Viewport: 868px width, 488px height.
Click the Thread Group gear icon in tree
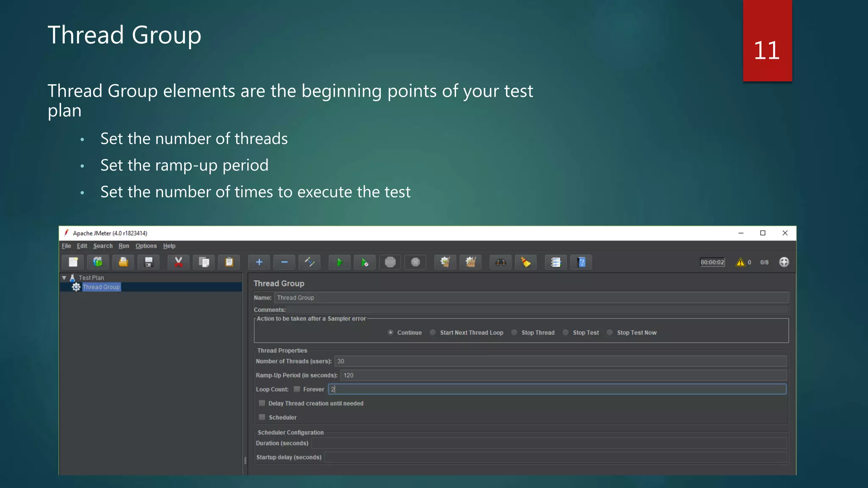point(76,287)
